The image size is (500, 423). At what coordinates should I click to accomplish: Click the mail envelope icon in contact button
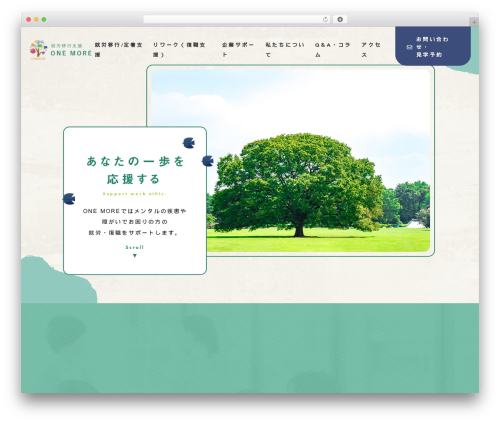pos(410,47)
